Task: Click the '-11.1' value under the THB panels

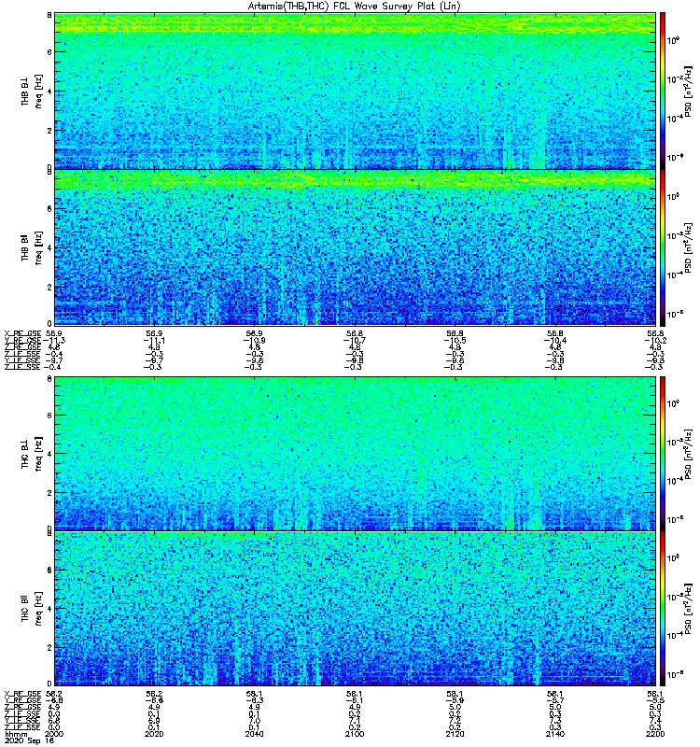Action: click(x=154, y=341)
